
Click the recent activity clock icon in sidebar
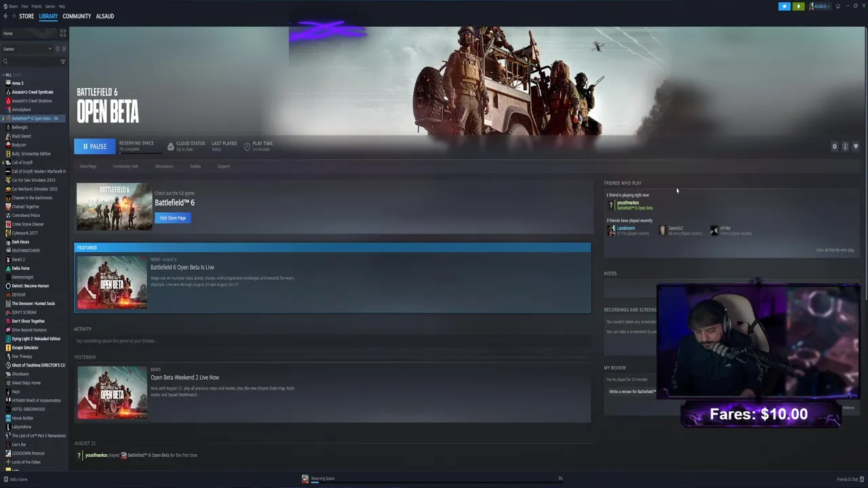(58, 49)
